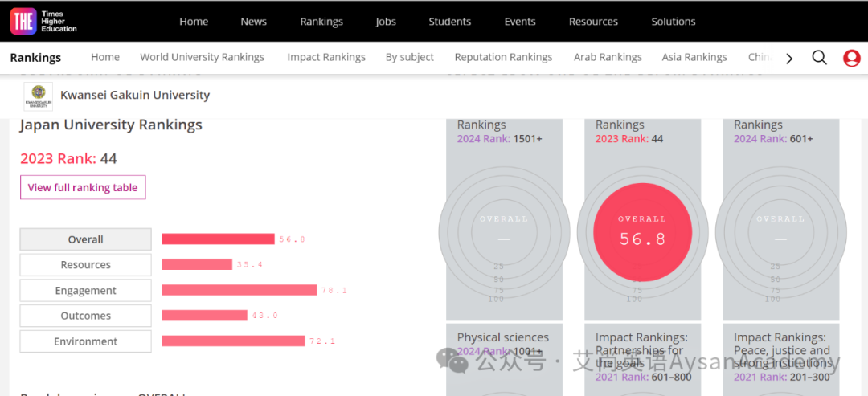Open the Rankings top menu item
Screen dimensions: 868x396
click(321, 22)
